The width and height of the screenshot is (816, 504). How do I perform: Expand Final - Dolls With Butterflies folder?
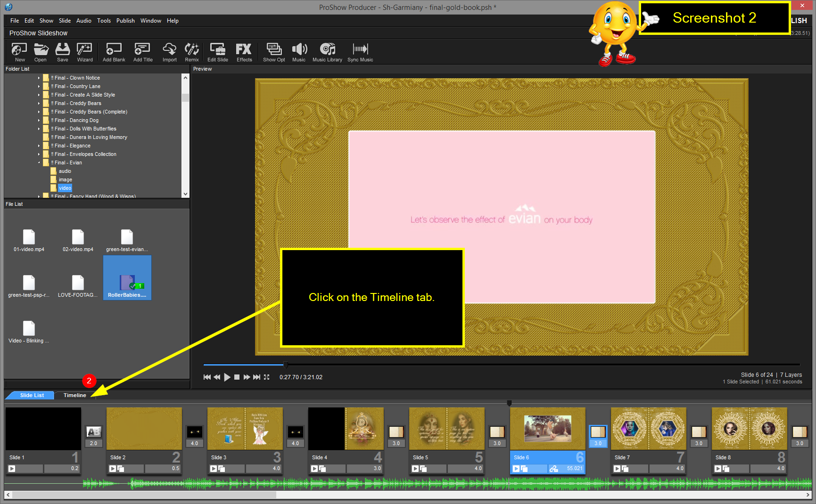(39, 129)
